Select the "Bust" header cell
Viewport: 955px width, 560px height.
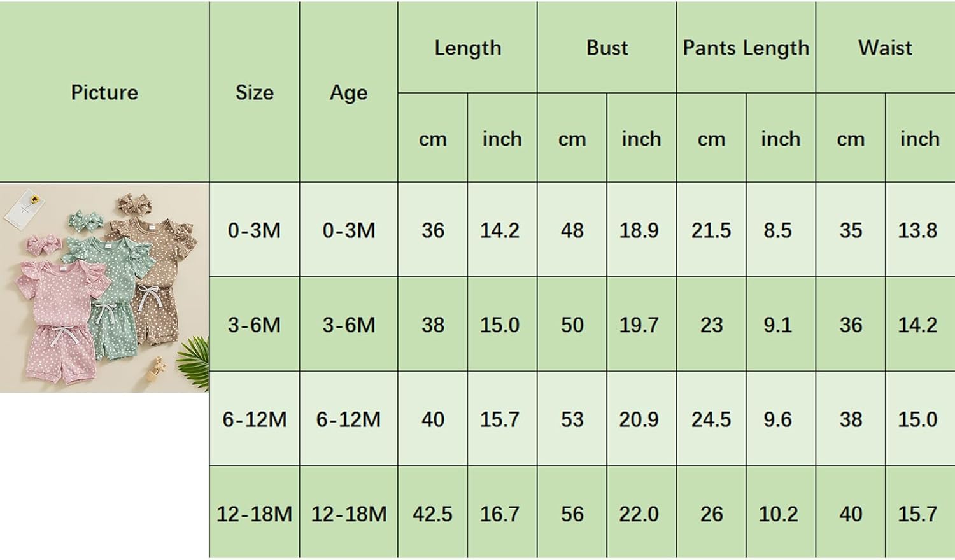tap(607, 48)
